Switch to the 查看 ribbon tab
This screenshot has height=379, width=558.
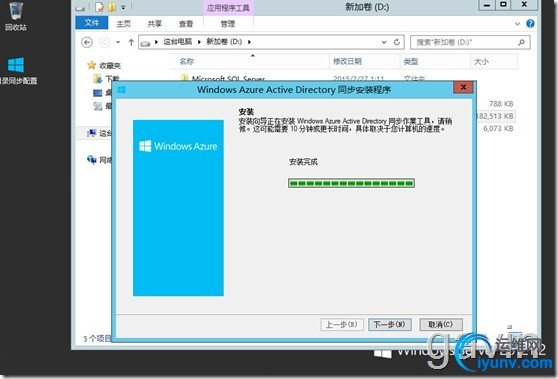[186, 24]
